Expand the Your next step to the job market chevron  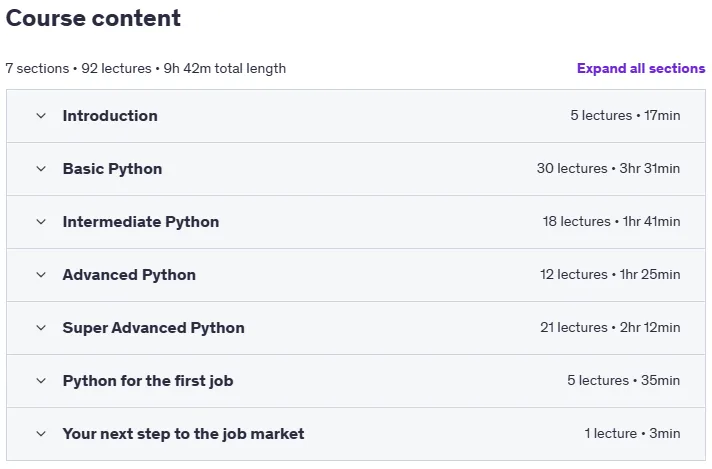[x=41, y=434]
